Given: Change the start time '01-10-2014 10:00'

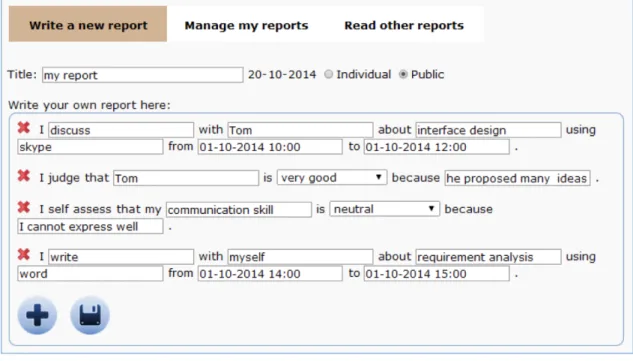Looking at the screenshot, I should (x=270, y=147).
